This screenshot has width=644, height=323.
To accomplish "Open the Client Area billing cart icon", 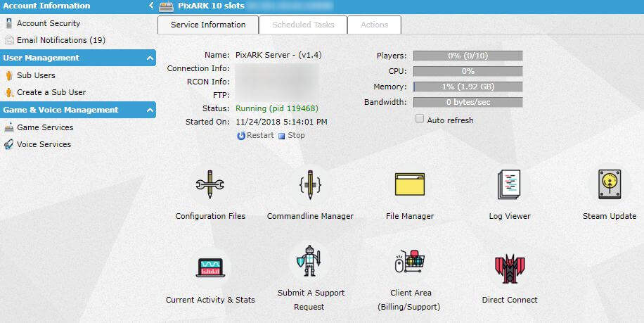I will click(410, 262).
